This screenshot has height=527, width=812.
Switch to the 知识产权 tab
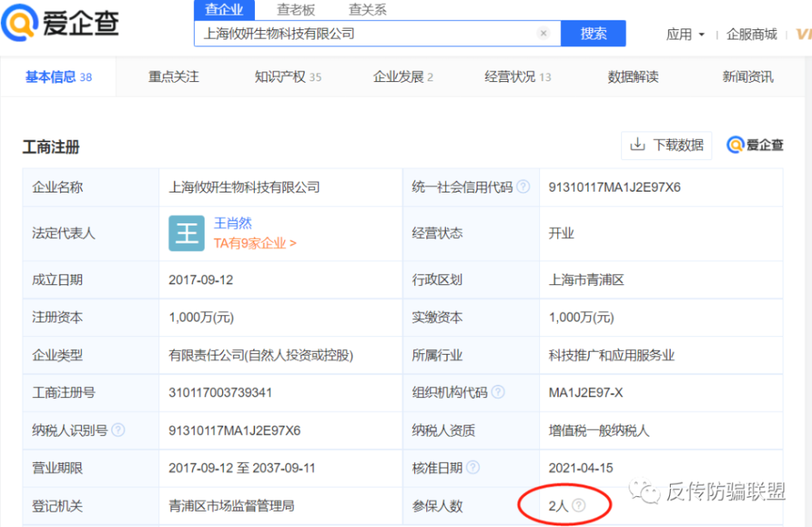(288, 77)
